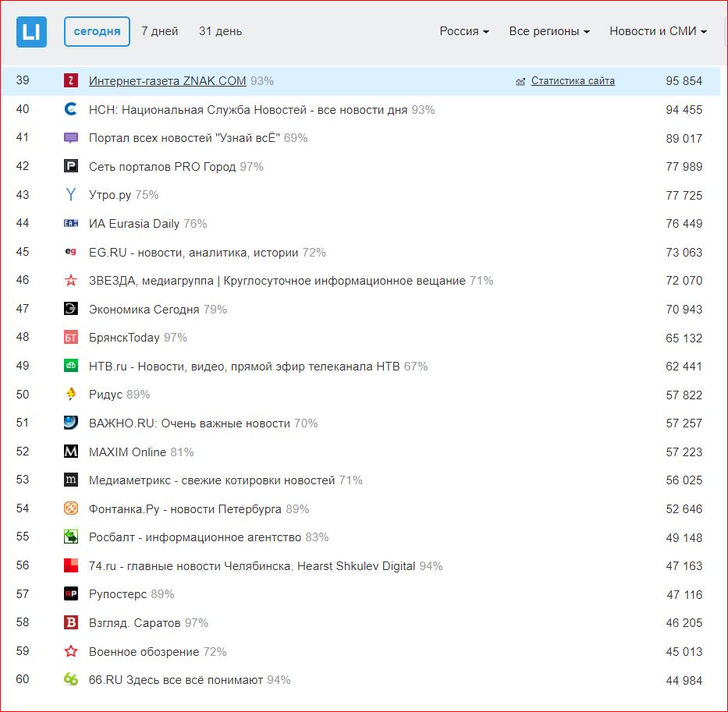Open the Статистика сайта link
This screenshot has height=712, width=728.
coord(573,81)
